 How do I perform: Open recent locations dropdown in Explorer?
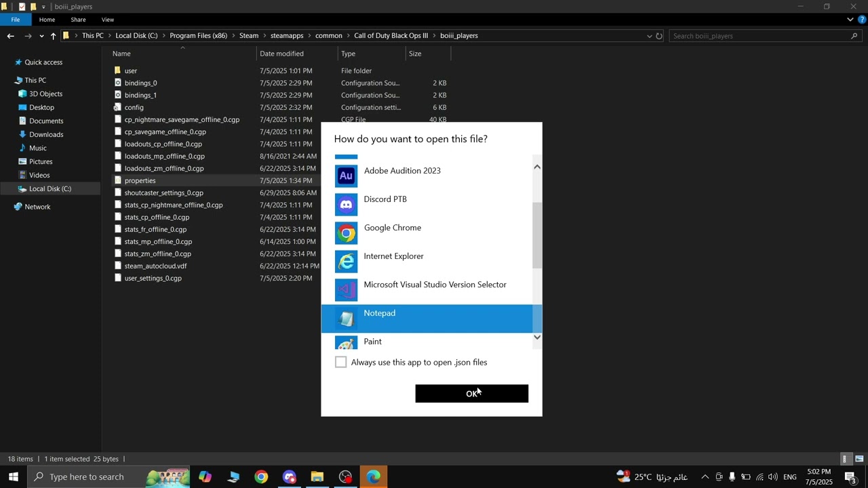[41, 36]
